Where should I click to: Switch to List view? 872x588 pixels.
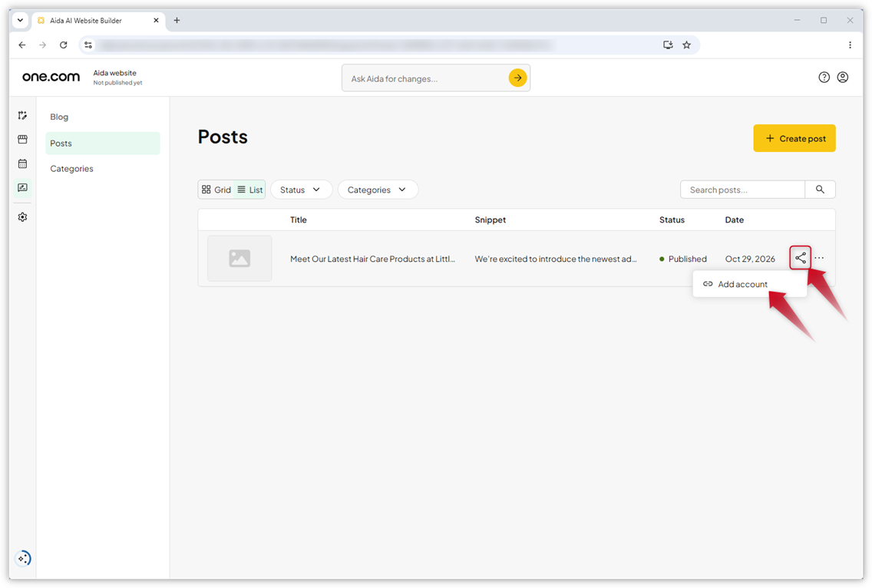249,190
